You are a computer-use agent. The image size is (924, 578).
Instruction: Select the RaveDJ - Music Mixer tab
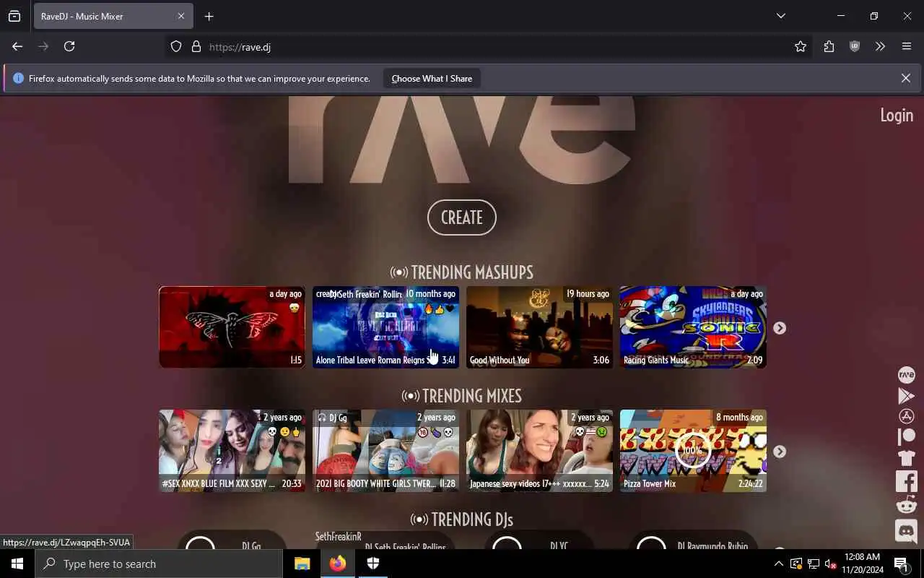(x=113, y=16)
